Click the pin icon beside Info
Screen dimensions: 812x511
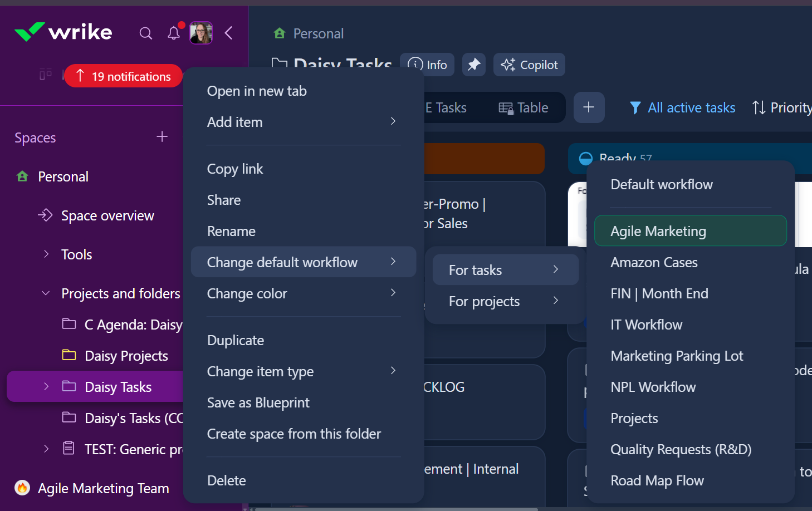tap(474, 65)
